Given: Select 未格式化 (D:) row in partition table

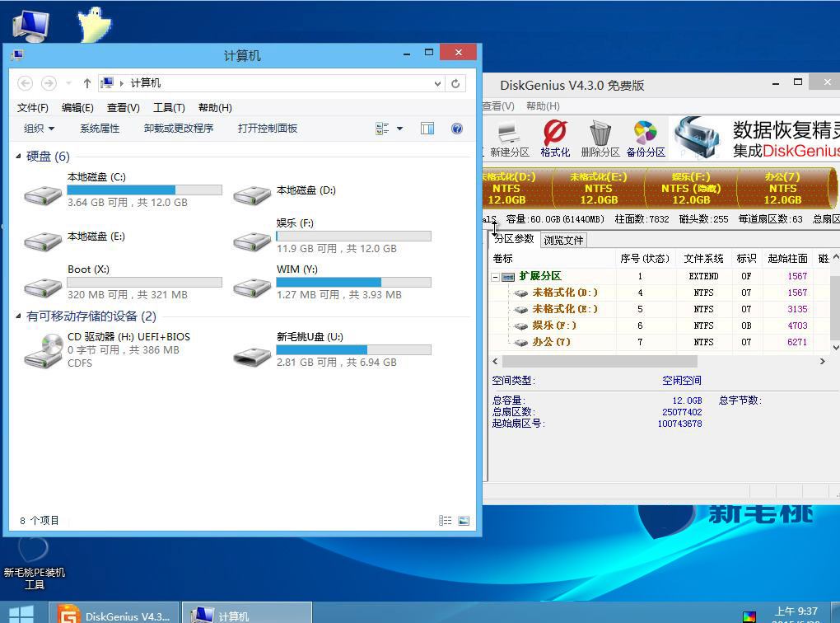Looking at the screenshot, I should (x=660, y=293).
